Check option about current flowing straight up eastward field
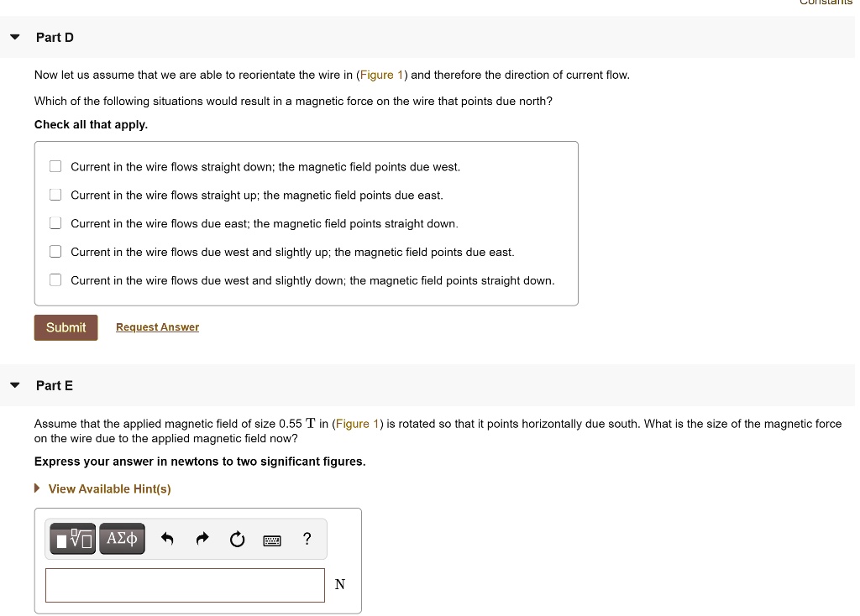 pos(55,194)
